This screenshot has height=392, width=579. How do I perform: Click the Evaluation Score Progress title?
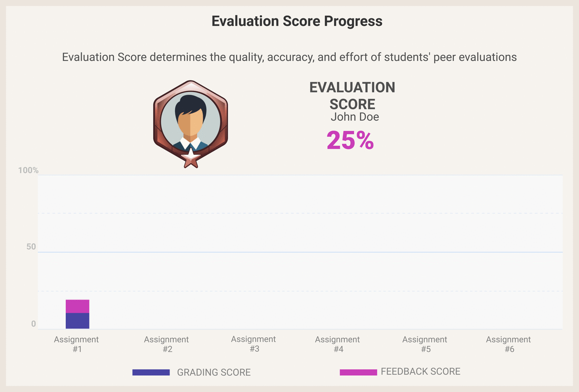297,21
